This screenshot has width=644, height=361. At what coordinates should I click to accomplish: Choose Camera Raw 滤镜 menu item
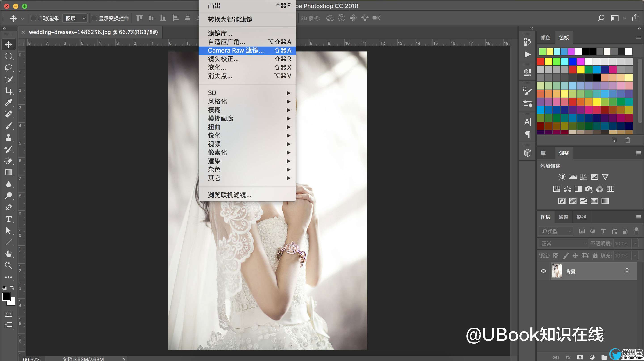pos(247,50)
